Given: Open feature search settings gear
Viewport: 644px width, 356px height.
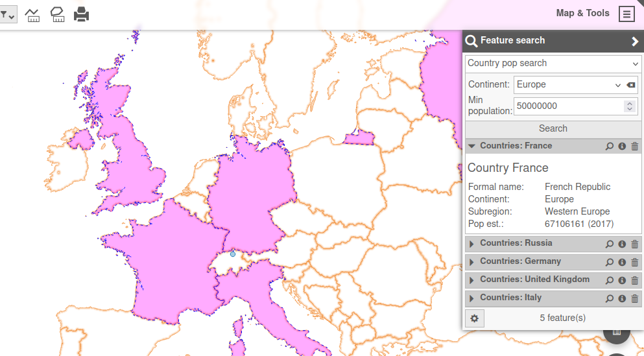Looking at the screenshot, I should (475, 318).
